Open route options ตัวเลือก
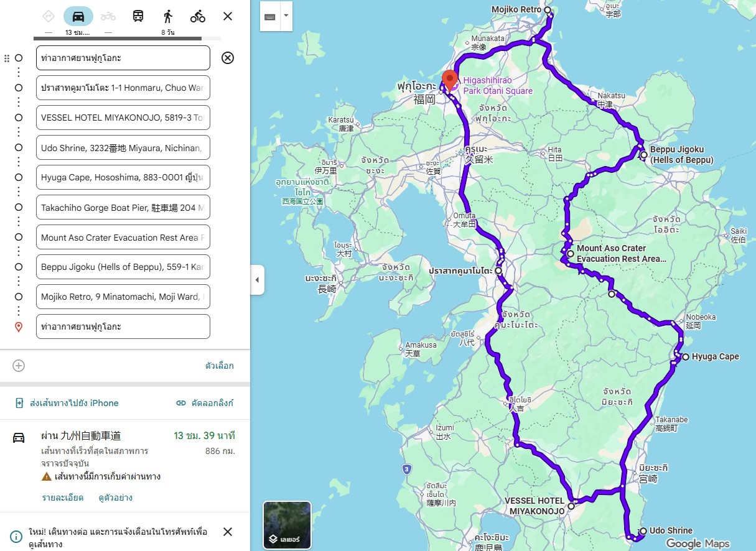This screenshot has height=551, width=756. click(x=220, y=366)
